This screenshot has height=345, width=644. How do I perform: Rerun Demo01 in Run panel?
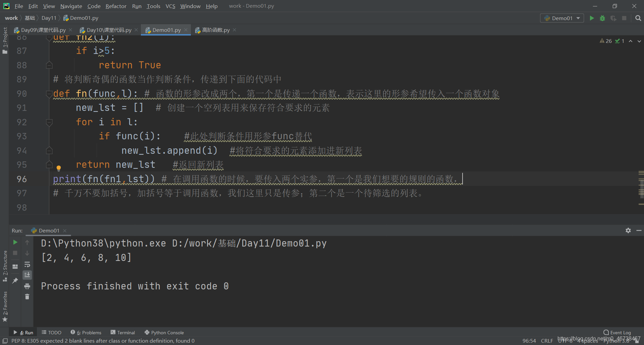click(x=15, y=242)
